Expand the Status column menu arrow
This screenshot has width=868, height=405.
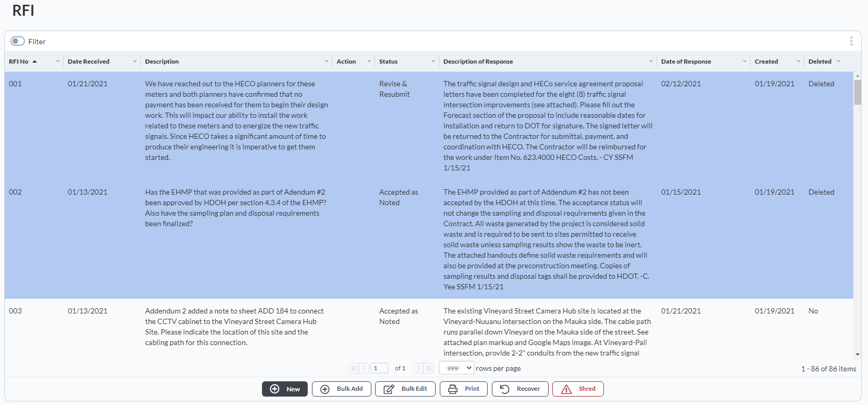[x=433, y=62]
